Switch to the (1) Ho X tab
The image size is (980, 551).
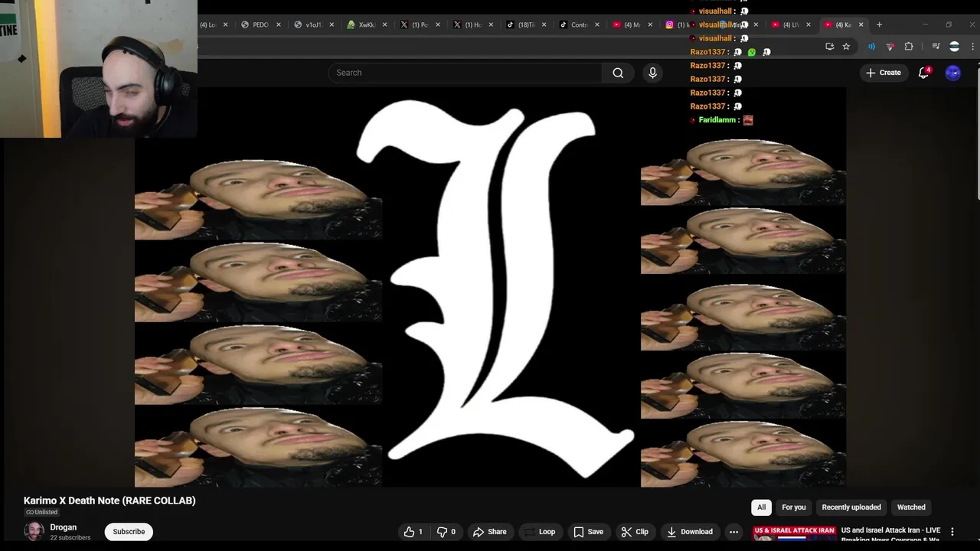tap(472, 24)
